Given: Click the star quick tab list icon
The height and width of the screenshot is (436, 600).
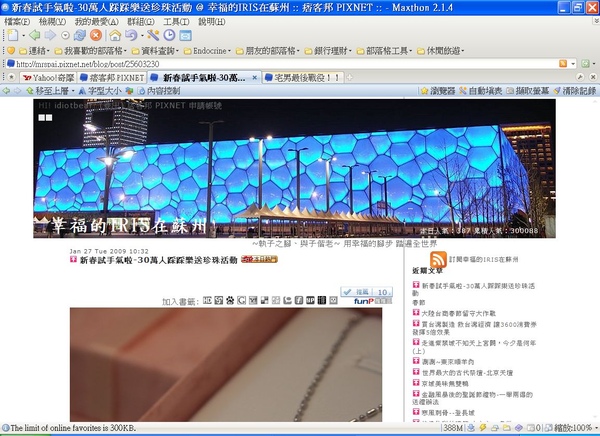Looking at the screenshot, I should coord(11,77).
